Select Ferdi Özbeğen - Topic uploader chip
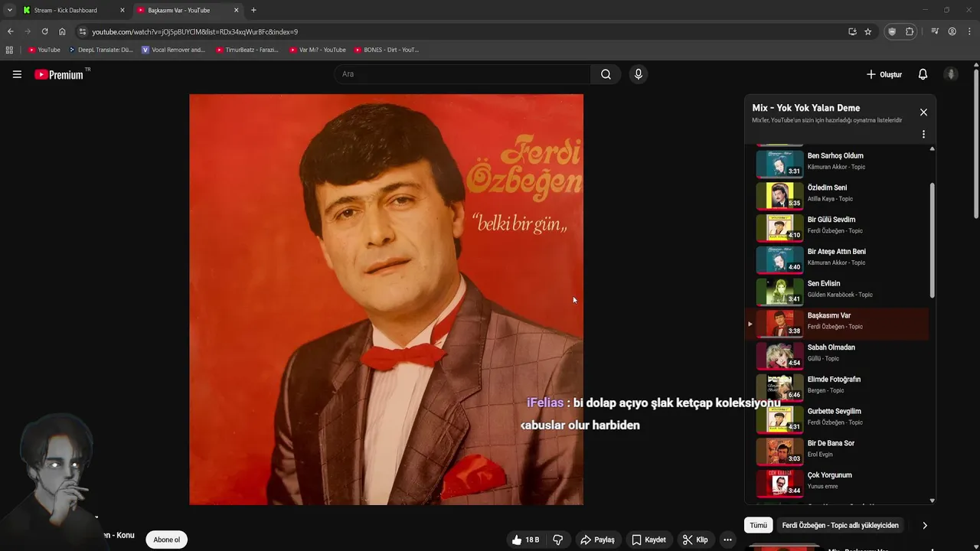980x551 pixels. click(840, 525)
